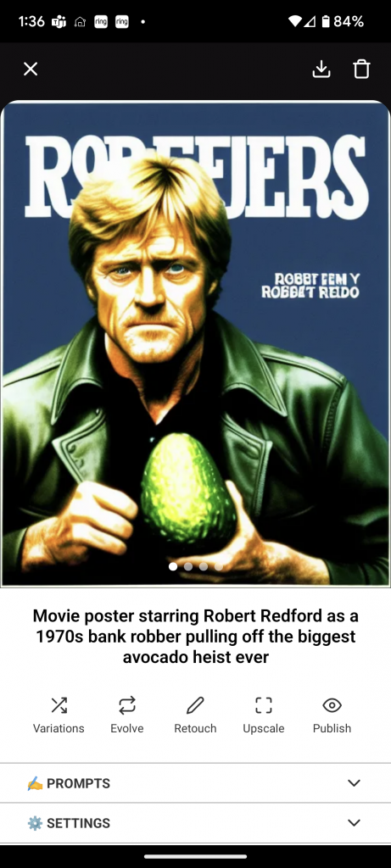391x868 pixels.
Task: Tap the download image icon
Action: point(321,70)
